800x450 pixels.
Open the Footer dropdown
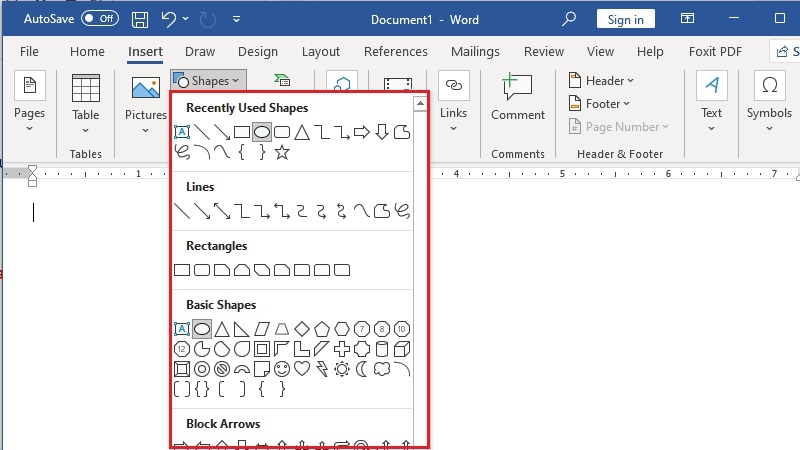click(x=599, y=104)
